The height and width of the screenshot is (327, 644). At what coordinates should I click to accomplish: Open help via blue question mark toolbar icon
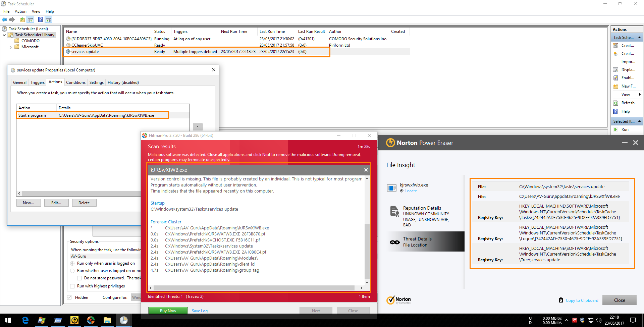tap(40, 19)
